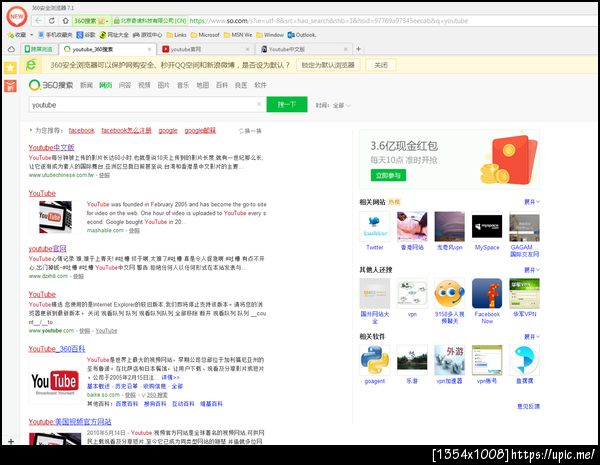Clear the search box with the x icon
Viewport: 600px width, 465px height.
259,104
